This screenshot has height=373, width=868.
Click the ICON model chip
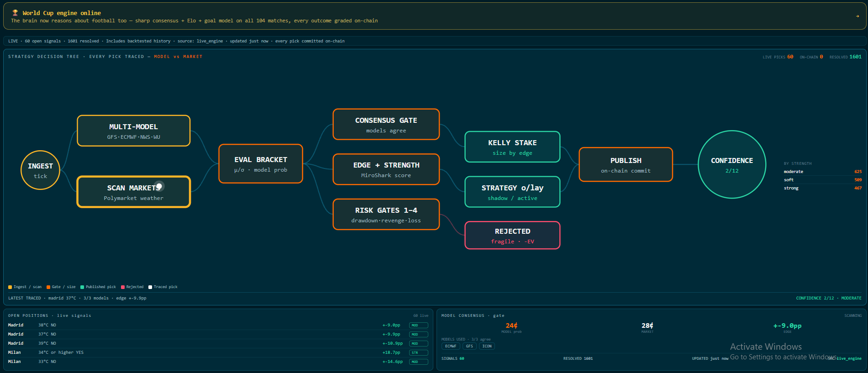pos(487,346)
